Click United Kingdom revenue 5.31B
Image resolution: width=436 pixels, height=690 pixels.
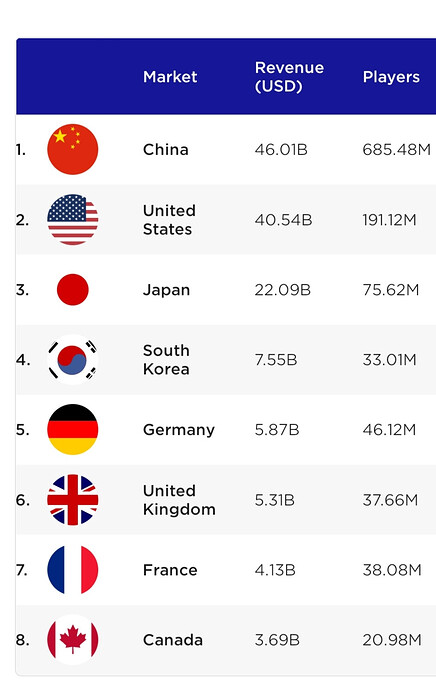[275, 500]
